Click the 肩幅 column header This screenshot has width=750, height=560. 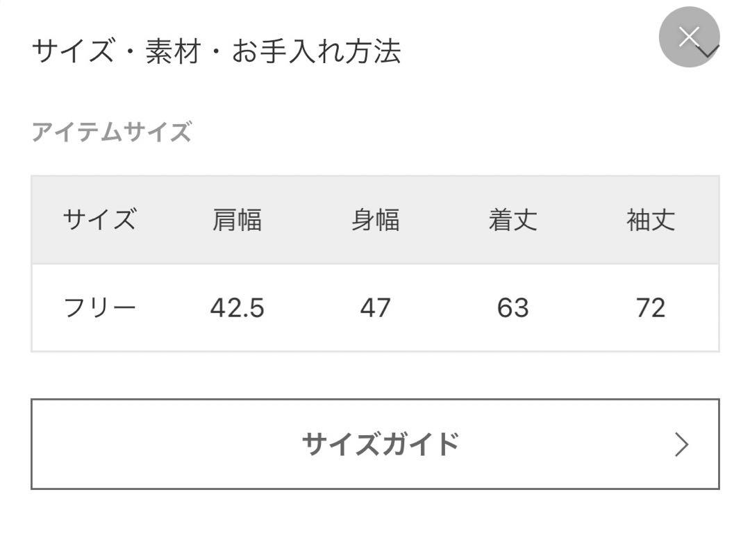[x=237, y=220]
